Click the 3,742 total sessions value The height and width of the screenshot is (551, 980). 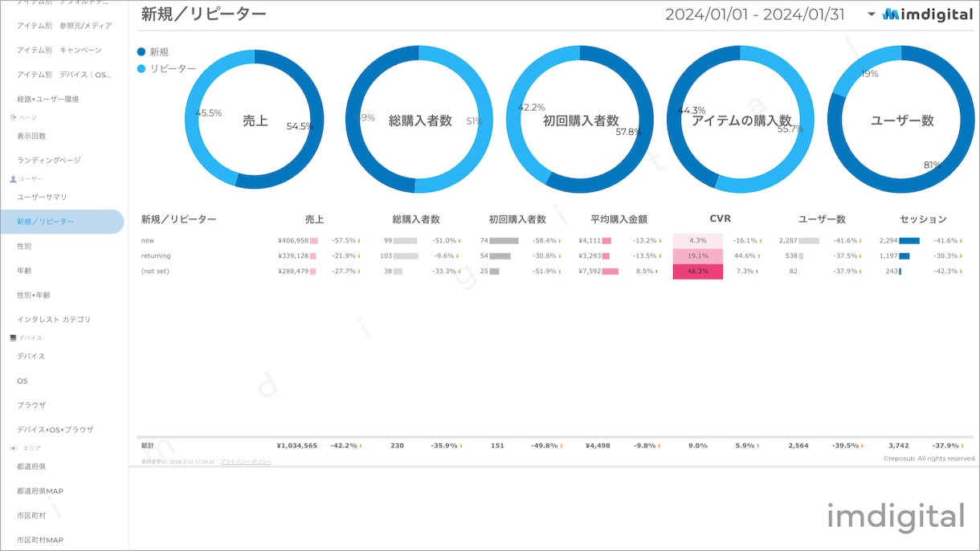[x=898, y=445]
